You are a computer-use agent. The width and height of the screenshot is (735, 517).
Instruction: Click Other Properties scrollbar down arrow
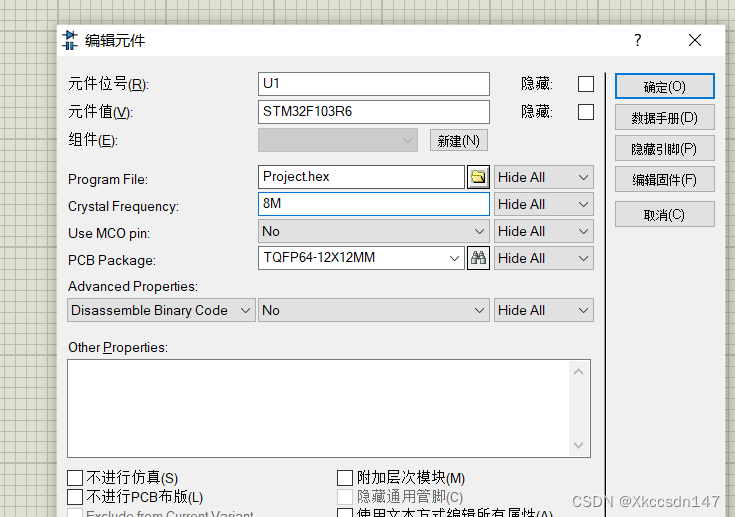[578, 445]
